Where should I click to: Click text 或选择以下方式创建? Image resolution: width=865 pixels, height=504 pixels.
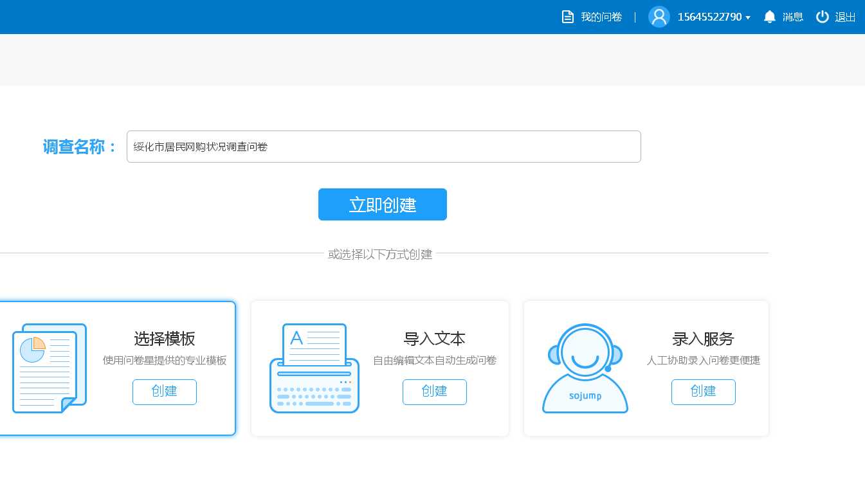tap(380, 254)
